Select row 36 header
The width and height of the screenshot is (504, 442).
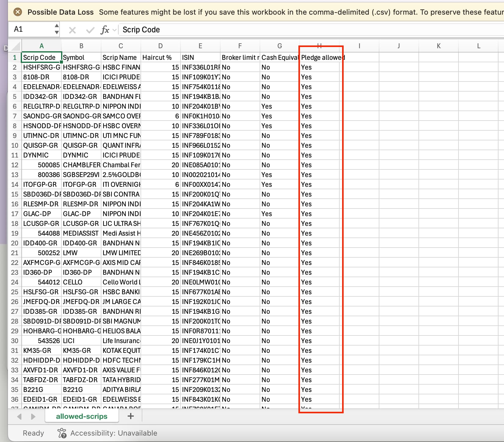(x=15, y=399)
